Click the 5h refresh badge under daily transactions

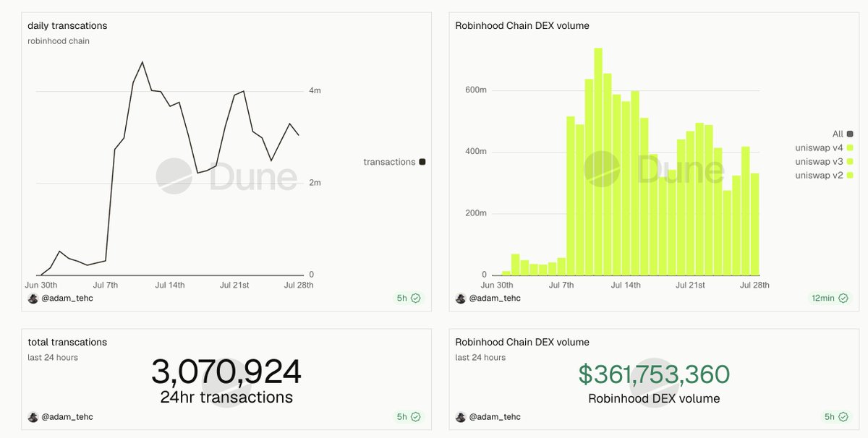click(x=408, y=298)
